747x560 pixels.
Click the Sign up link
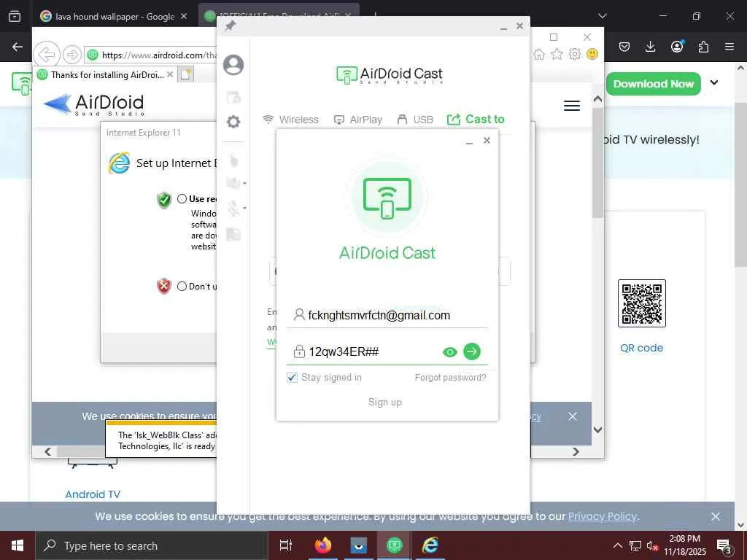coord(385,402)
